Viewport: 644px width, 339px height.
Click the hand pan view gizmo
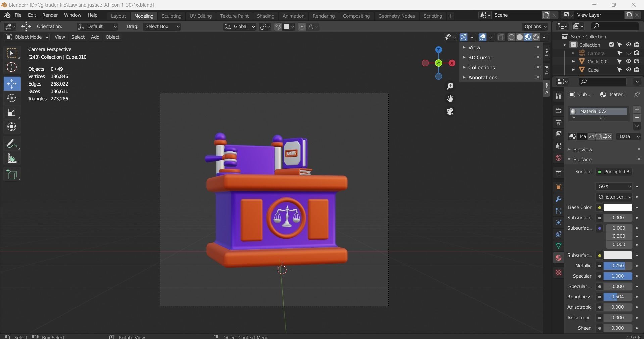(x=450, y=99)
